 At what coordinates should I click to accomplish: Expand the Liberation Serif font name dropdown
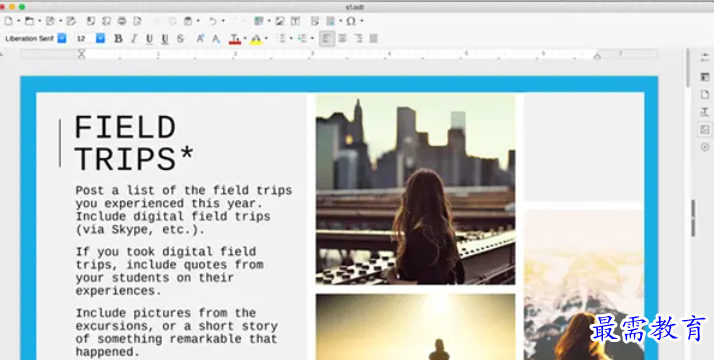[x=62, y=38]
